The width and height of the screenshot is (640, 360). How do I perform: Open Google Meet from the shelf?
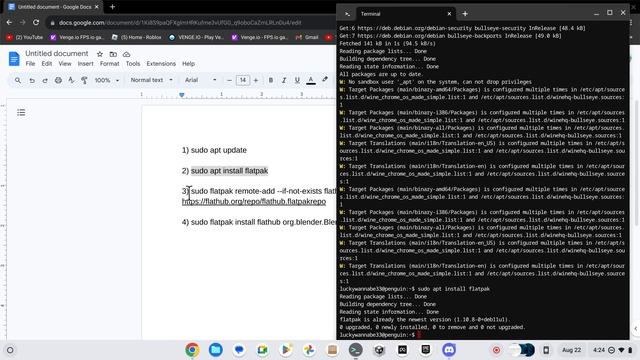(x=262, y=350)
